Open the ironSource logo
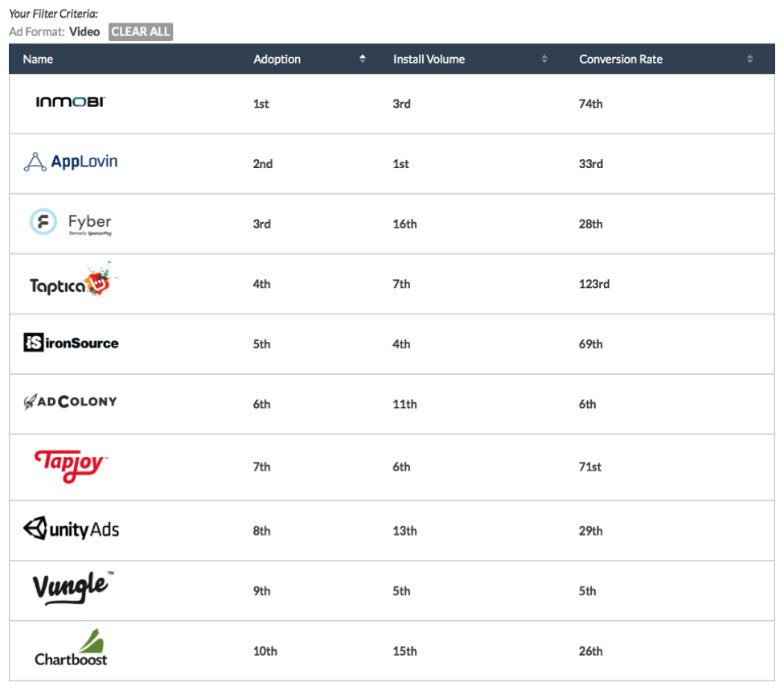The height and width of the screenshot is (691, 784). tap(71, 343)
